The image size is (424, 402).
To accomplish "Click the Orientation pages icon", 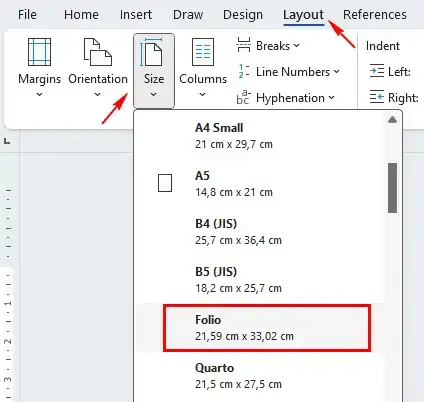I will point(98,52).
